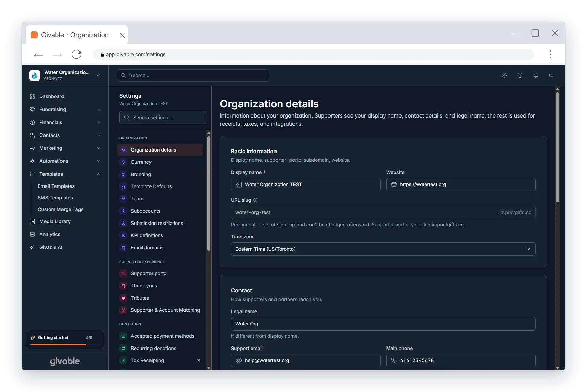Expand the Financials menu
587x392 pixels.
[x=65, y=122]
